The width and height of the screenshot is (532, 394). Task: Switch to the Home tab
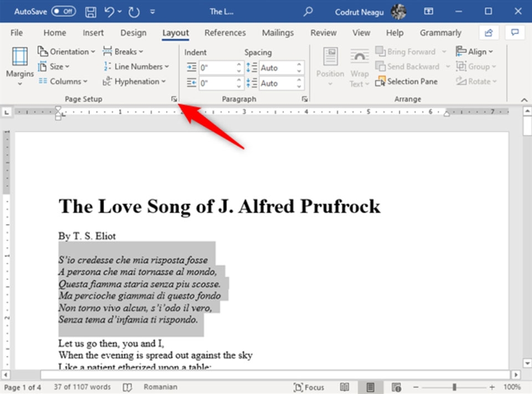pos(55,33)
